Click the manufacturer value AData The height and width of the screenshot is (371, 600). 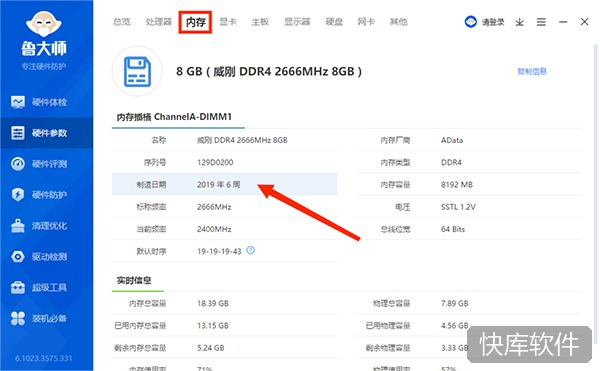coord(452,140)
